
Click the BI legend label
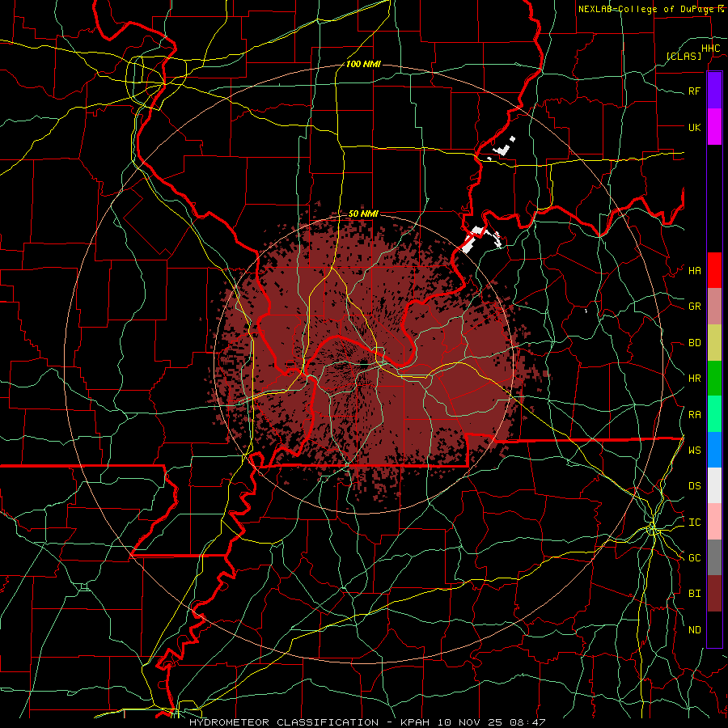point(695,594)
